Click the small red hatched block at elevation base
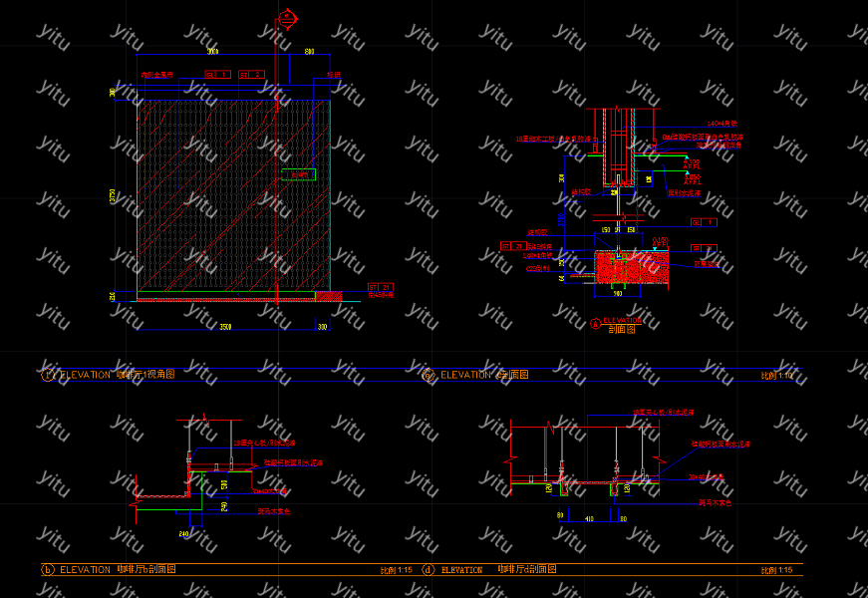868x598 pixels. coord(327,296)
